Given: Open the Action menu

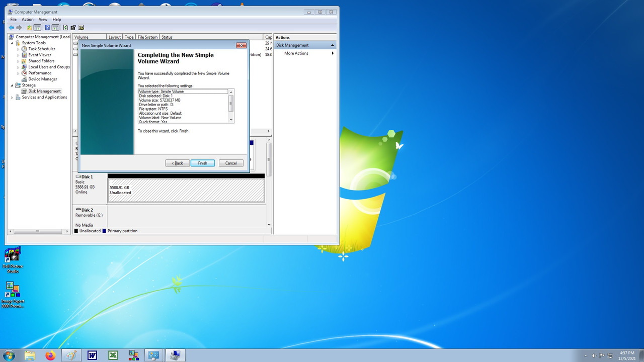Looking at the screenshot, I should [28, 20].
